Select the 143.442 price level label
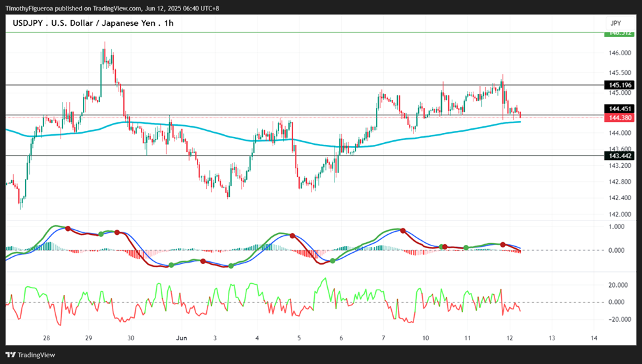The height and width of the screenshot is (364, 642). pyautogui.click(x=620, y=155)
